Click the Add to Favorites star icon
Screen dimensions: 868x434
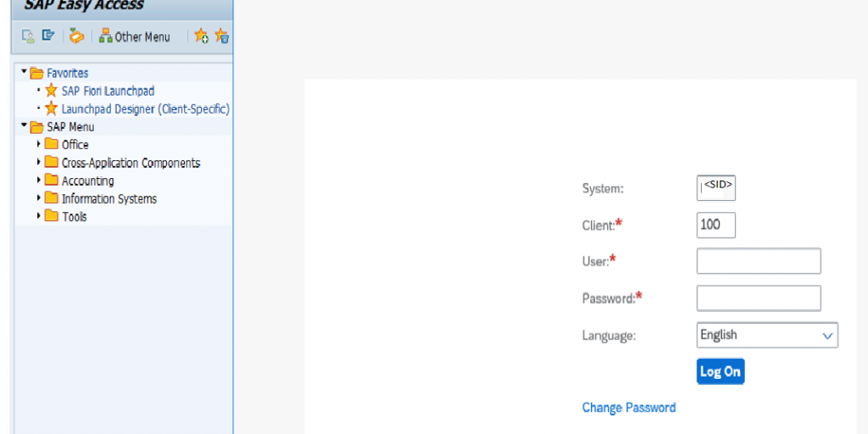point(202,36)
